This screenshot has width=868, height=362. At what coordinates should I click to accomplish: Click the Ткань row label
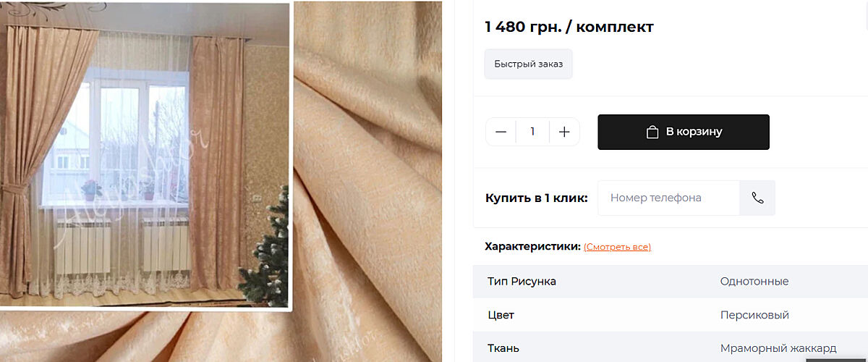click(503, 348)
